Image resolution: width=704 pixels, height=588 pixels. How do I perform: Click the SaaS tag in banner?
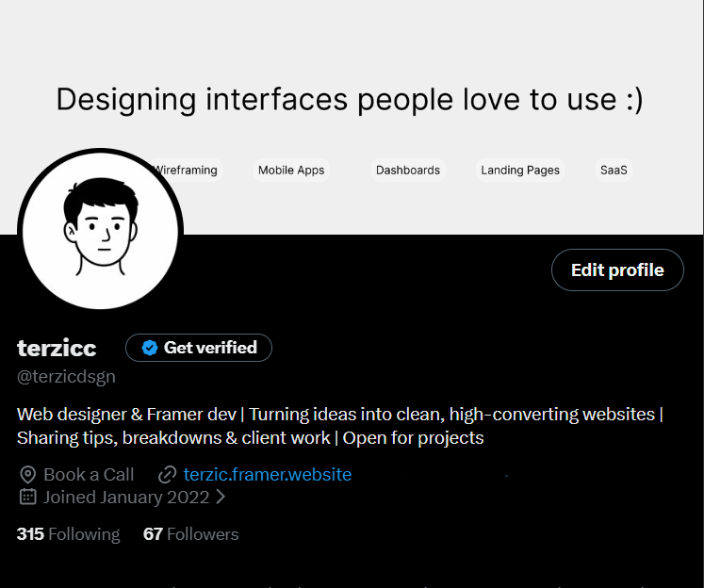[614, 171]
